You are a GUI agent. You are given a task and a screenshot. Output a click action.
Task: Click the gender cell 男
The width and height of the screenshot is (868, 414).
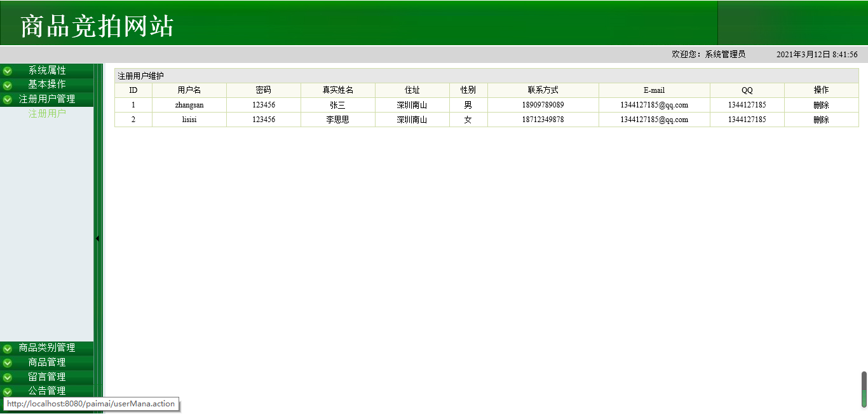tap(468, 105)
